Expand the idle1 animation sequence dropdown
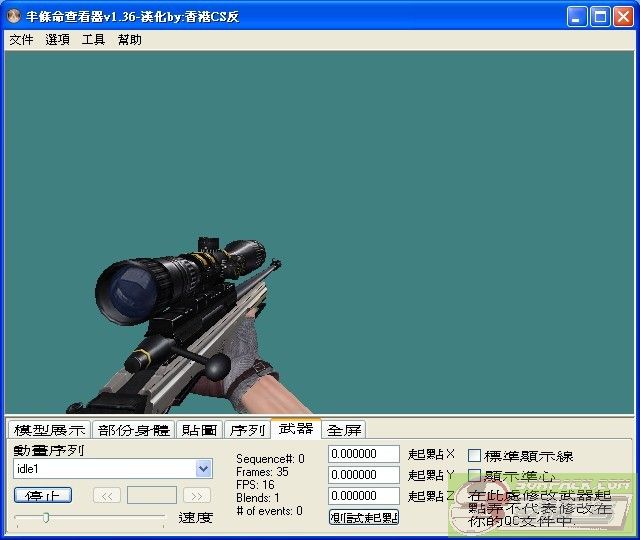 [x=204, y=469]
